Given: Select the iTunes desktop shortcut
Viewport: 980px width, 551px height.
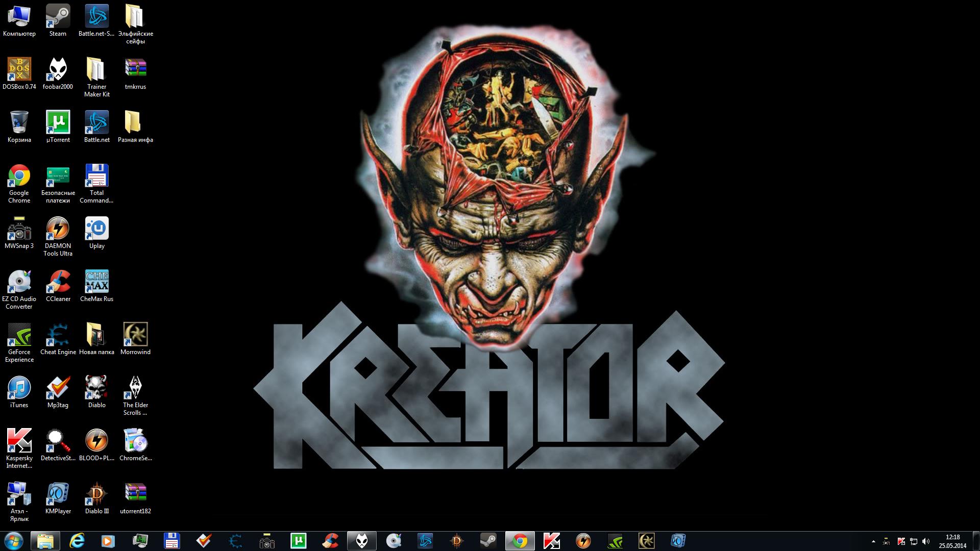Looking at the screenshot, I should coord(19,393).
